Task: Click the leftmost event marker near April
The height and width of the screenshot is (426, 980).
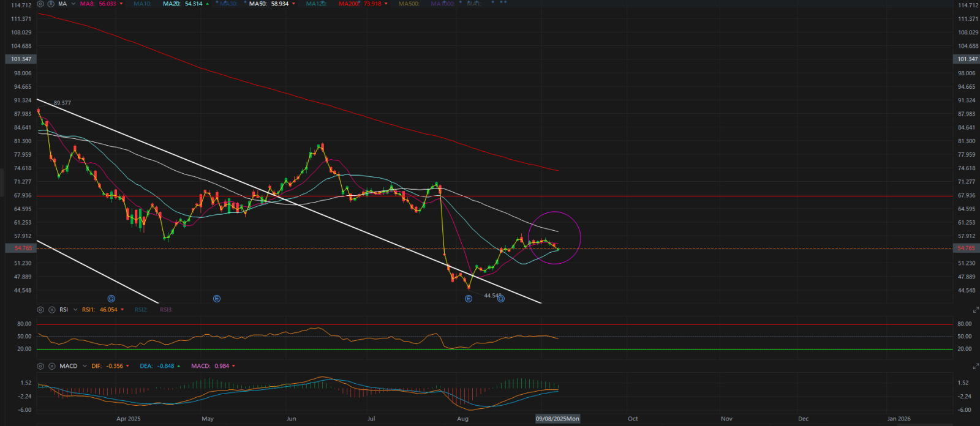Action: click(x=111, y=299)
